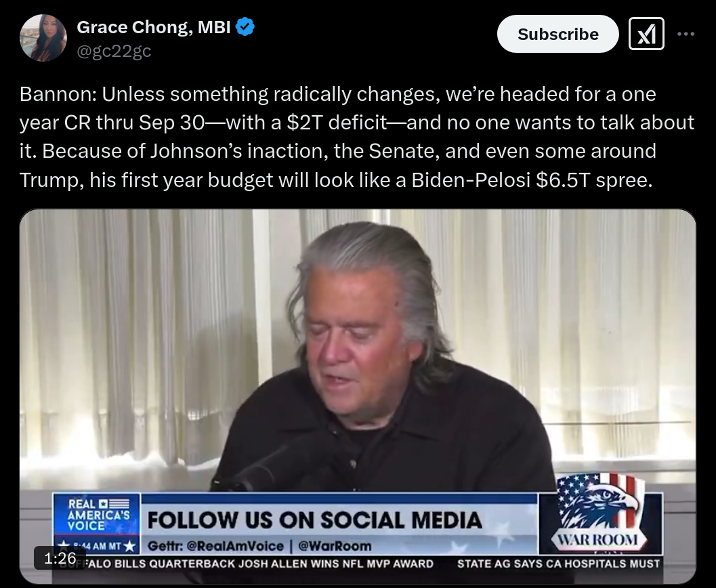Open the tweet text starting with Bannon

pyautogui.click(x=357, y=137)
